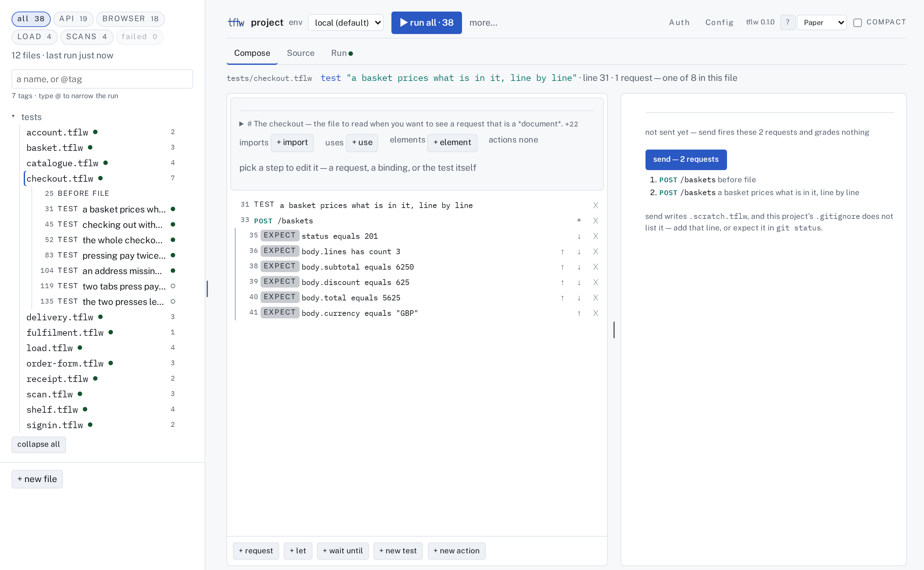Viewport: 924px width, 570px height.
Task: Remove the TEST line 31 step
Action: (595, 205)
